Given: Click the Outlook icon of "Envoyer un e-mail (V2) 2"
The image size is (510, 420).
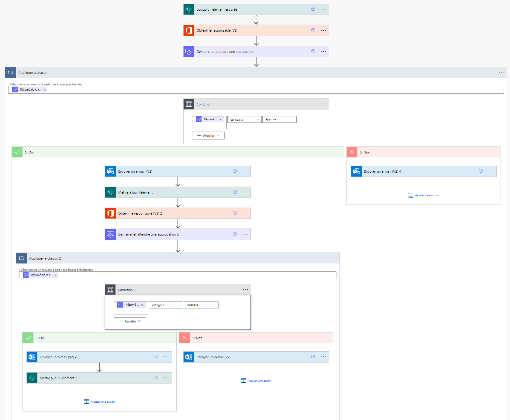Looking at the screenshot, I should (x=32, y=357).
